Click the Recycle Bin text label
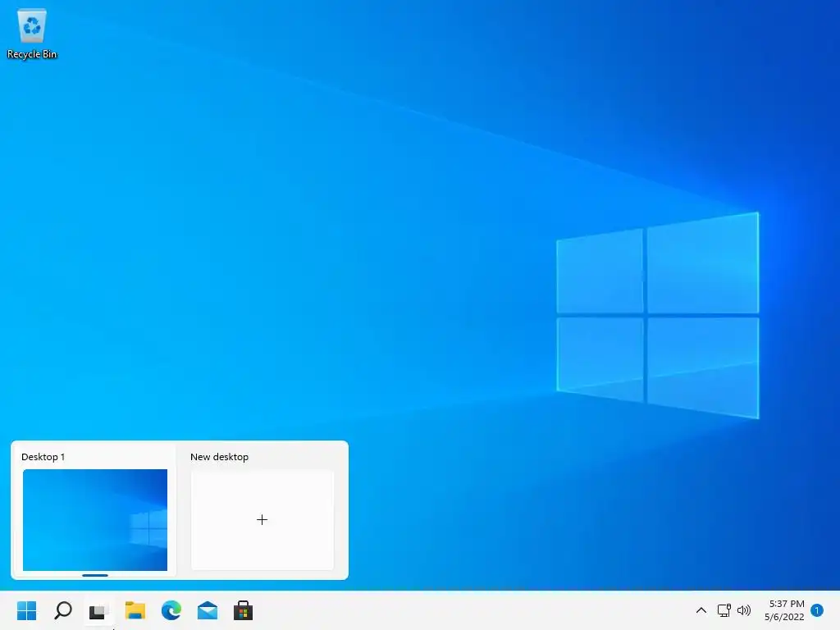The height and width of the screenshot is (630, 840). pos(32,54)
